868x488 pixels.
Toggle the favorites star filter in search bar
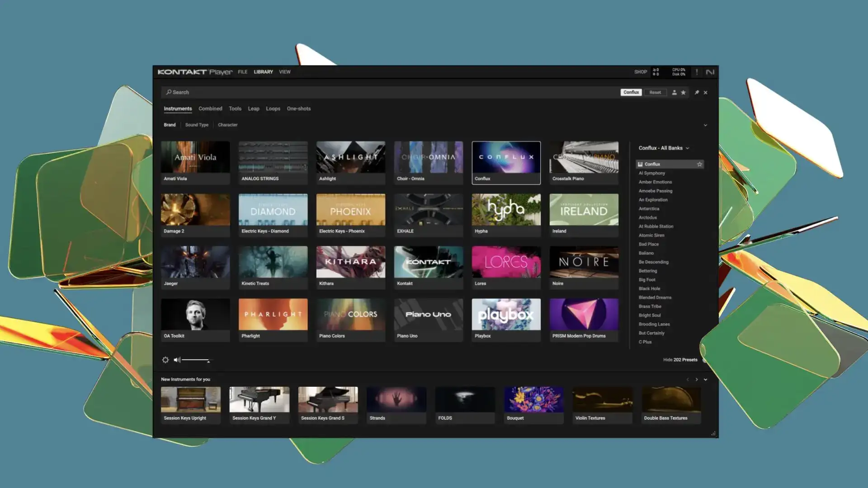pyautogui.click(x=683, y=92)
